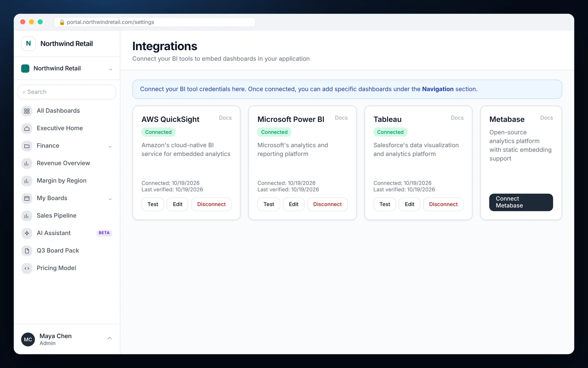Image resolution: width=588 pixels, height=368 pixels.
Task: Edit the AWS QuickSight integration
Action: click(178, 204)
